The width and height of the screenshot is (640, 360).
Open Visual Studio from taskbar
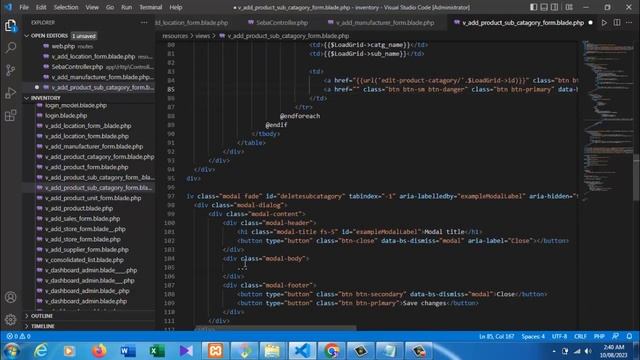click(186, 351)
